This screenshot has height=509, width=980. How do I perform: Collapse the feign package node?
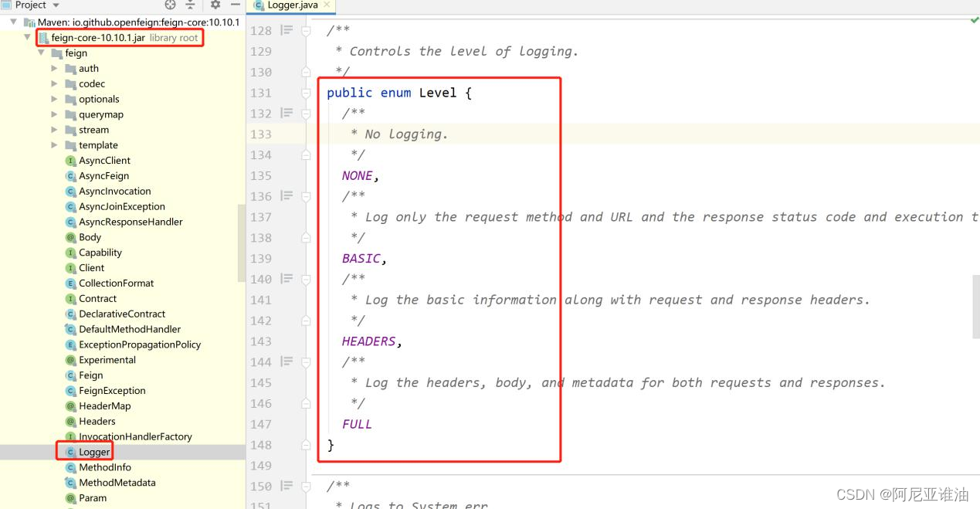[x=41, y=53]
